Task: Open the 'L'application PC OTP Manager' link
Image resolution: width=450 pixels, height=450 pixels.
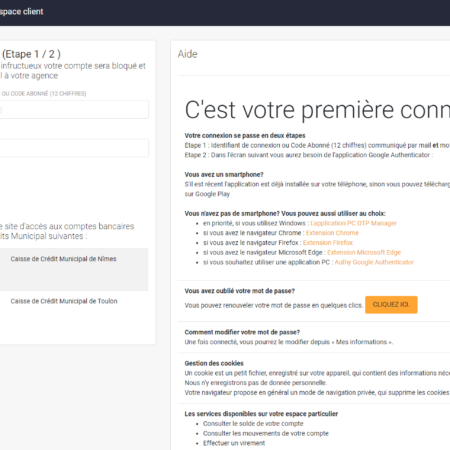Action: [x=353, y=223]
